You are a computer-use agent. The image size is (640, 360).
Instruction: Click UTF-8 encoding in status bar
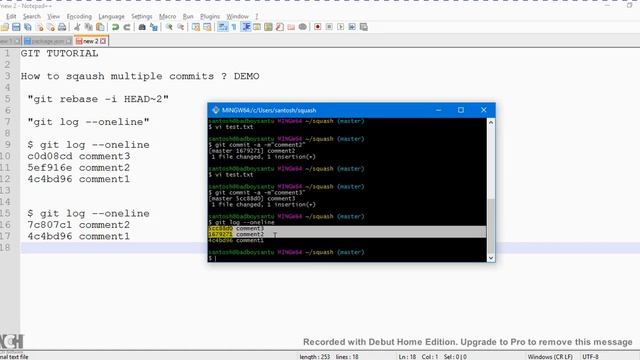[590, 357]
